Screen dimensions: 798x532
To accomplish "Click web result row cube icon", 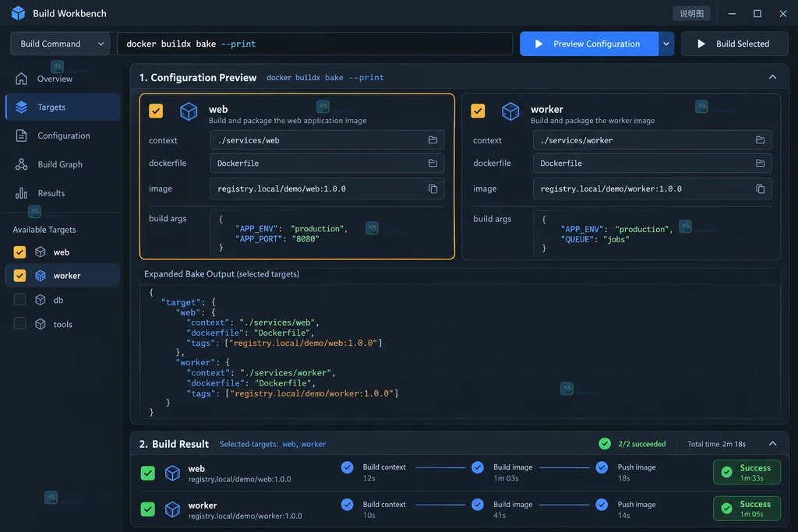I will click(x=172, y=474).
